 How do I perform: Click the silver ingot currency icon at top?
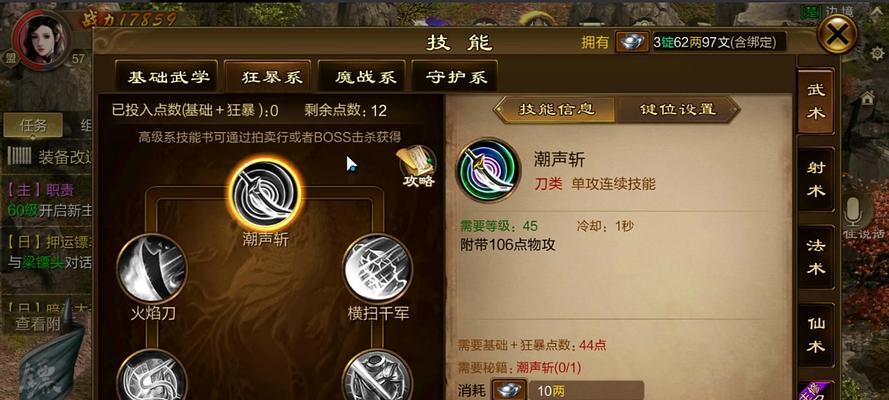pos(632,42)
